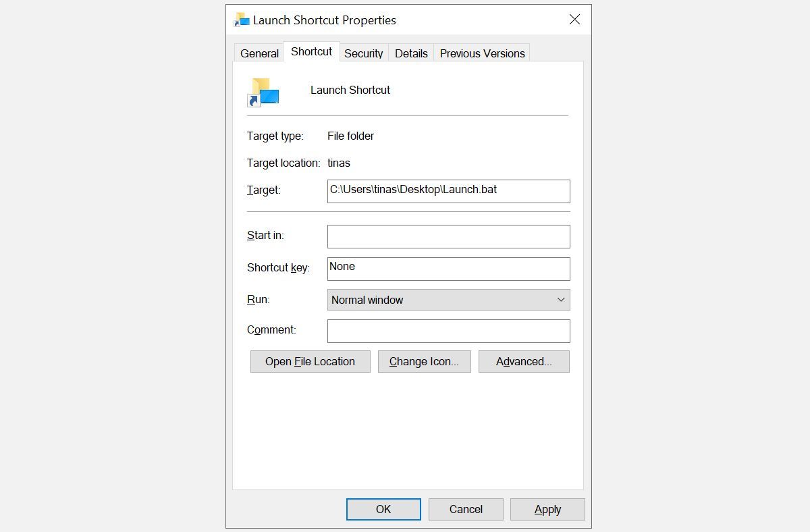Image resolution: width=810 pixels, height=532 pixels.
Task: Open Advanced shortcut settings
Action: [524, 361]
